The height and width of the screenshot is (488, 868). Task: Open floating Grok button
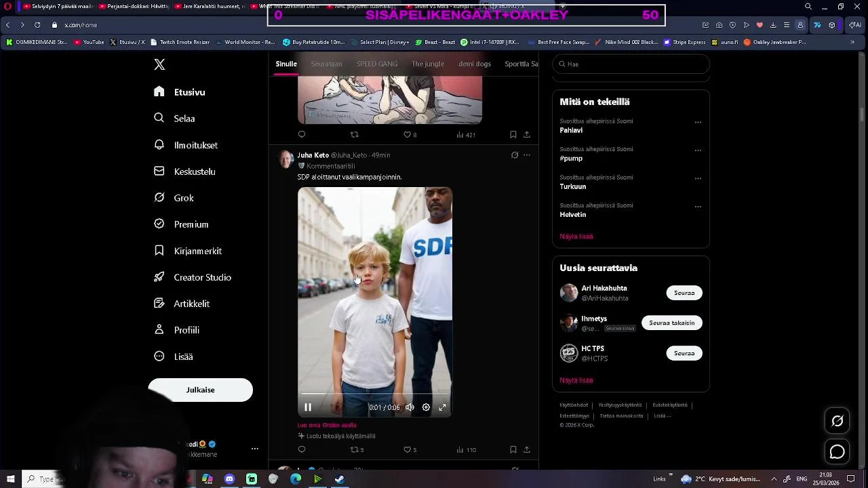837,422
